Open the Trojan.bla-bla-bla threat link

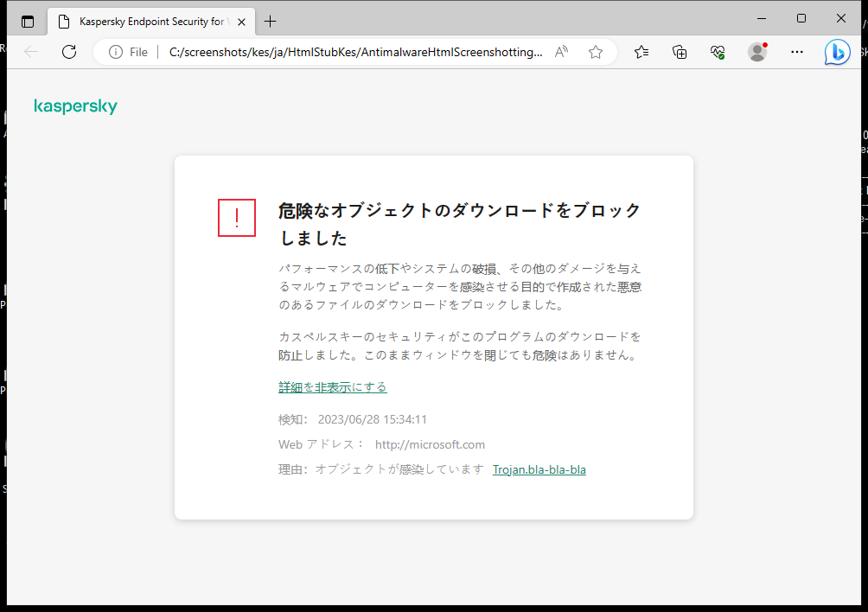coord(539,469)
